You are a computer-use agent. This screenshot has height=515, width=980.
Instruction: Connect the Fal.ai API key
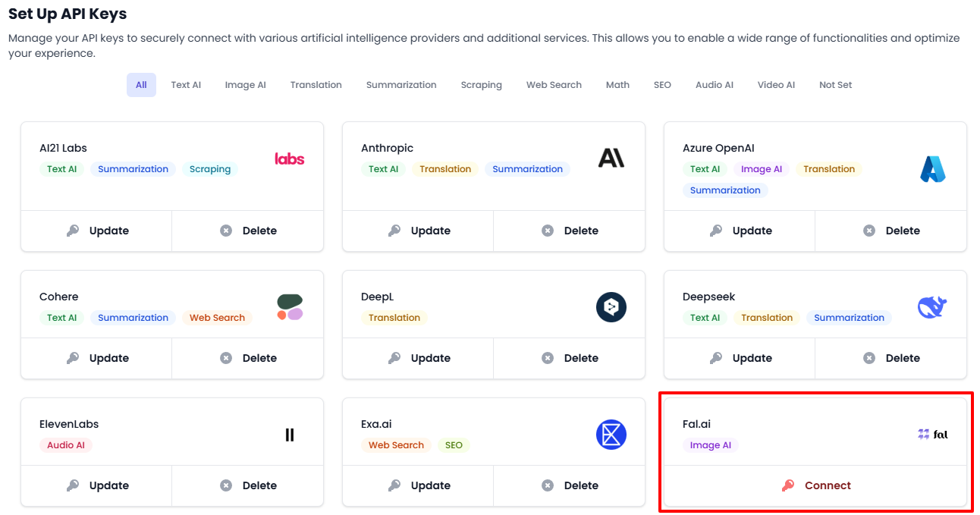815,485
